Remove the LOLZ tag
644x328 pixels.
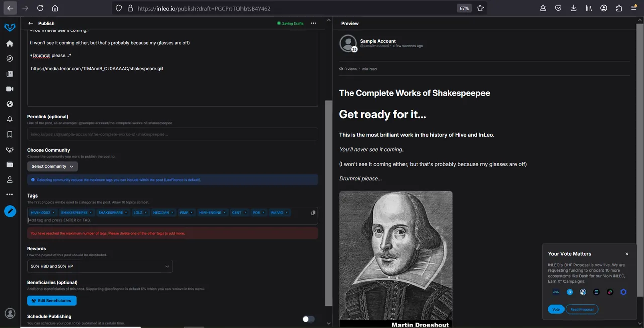click(146, 213)
